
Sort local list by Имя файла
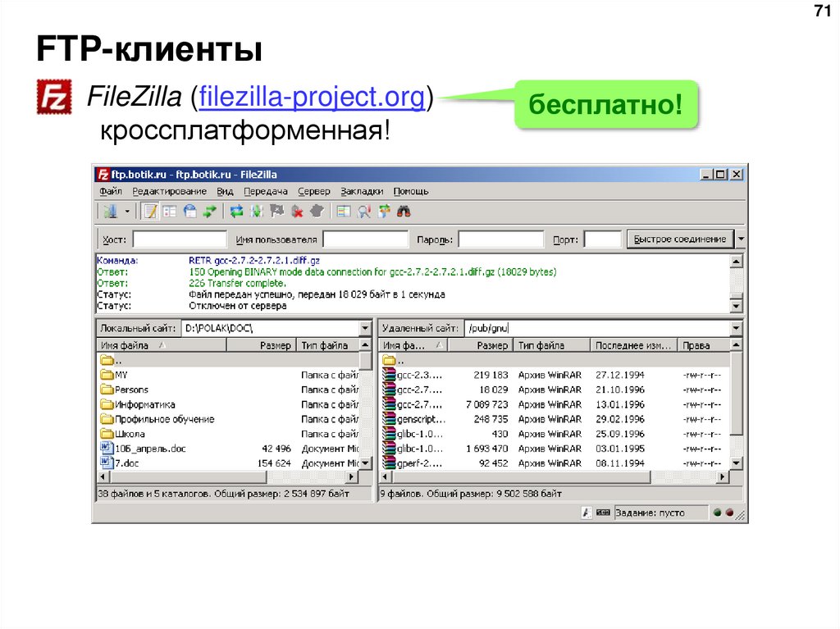point(161,345)
